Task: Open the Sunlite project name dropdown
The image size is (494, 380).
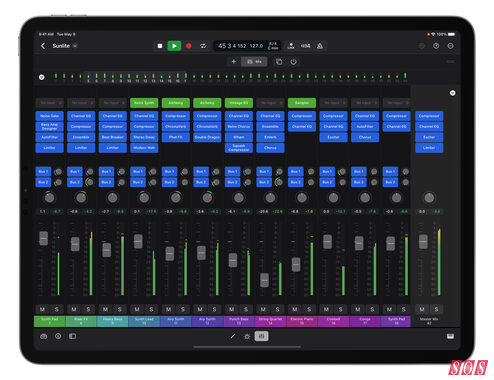Action: tap(75, 46)
